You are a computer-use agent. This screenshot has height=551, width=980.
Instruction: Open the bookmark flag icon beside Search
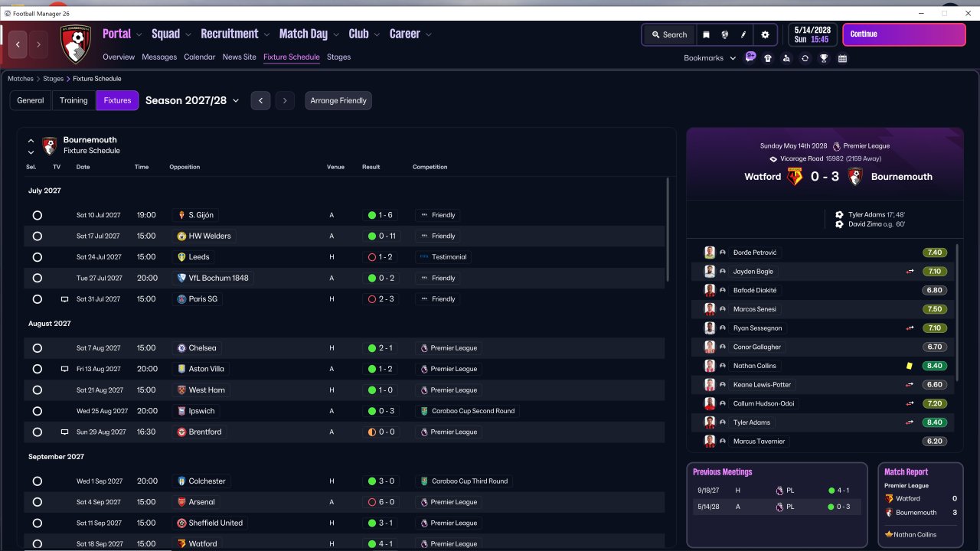706,34
